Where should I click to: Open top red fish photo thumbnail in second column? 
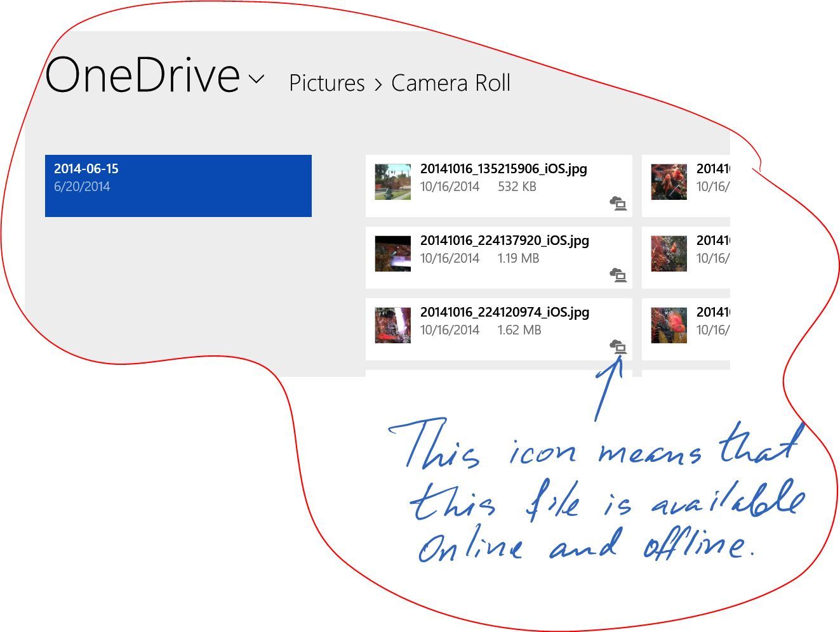click(x=669, y=181)
